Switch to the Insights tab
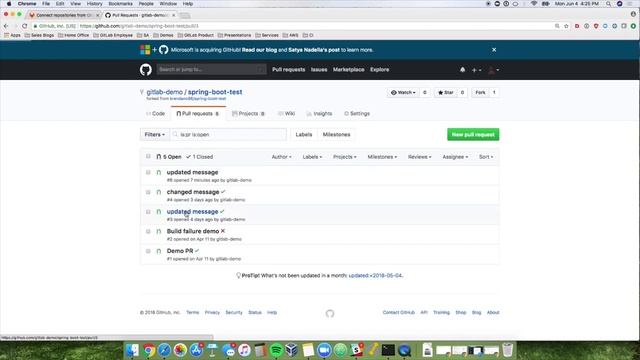The image size is (640, 360). (319, 113)
